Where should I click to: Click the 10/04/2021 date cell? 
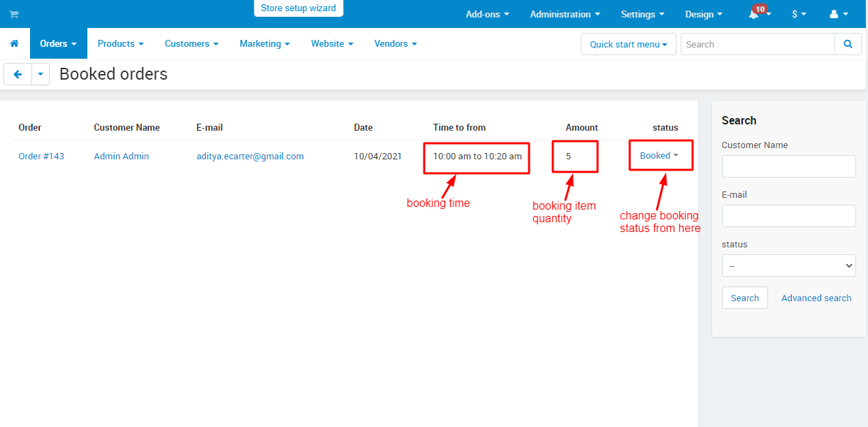(x=378, y=156)
